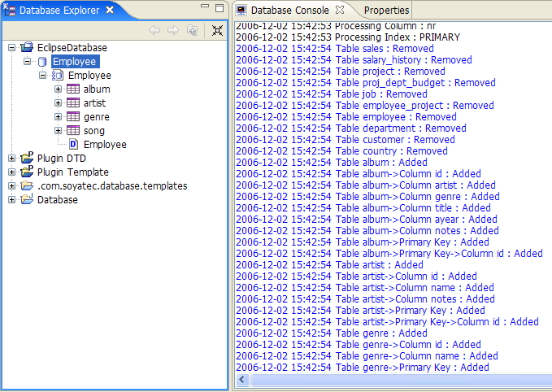
Task: Switch to the Properties tab
Action: 386,11
